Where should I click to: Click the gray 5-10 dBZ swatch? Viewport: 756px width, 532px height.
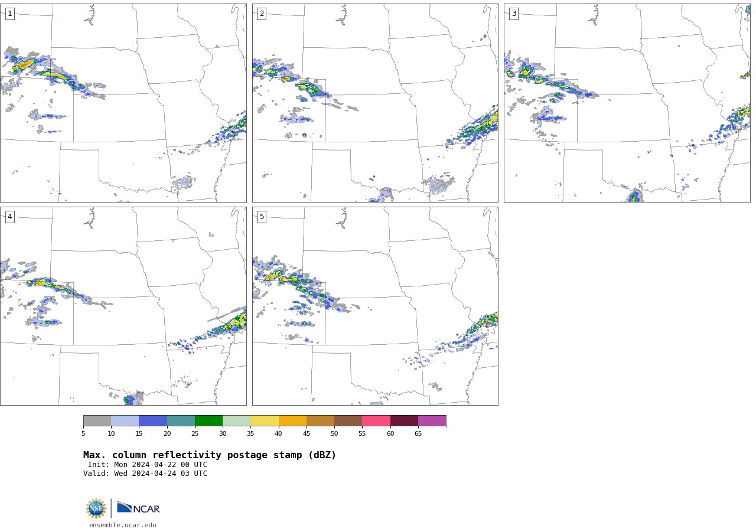(x=97, y=420)
